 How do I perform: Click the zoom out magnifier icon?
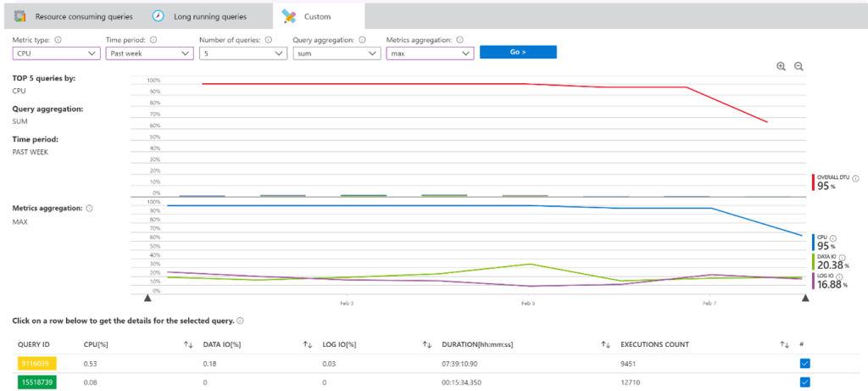[x=798, y=66]
